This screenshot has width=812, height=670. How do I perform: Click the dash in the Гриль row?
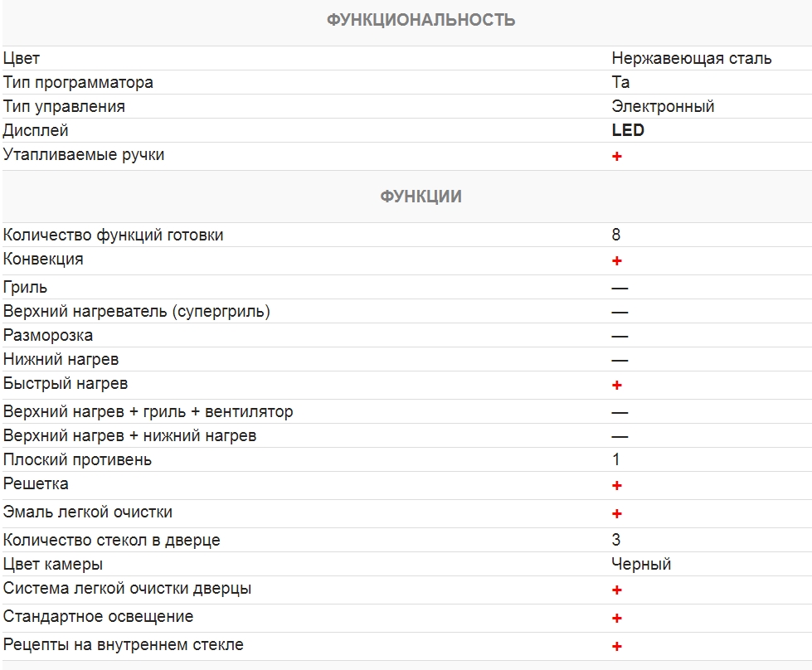click(620, 289)
